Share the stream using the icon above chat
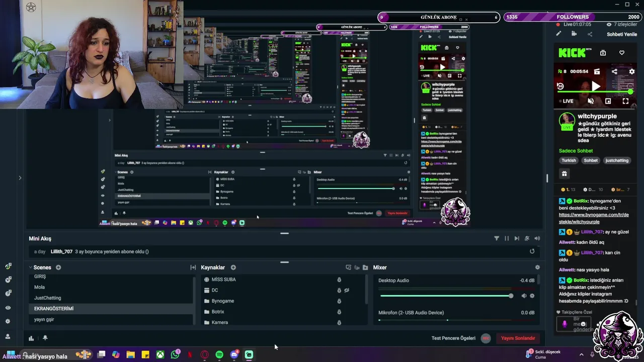The image size is (644, 362). 590,34
